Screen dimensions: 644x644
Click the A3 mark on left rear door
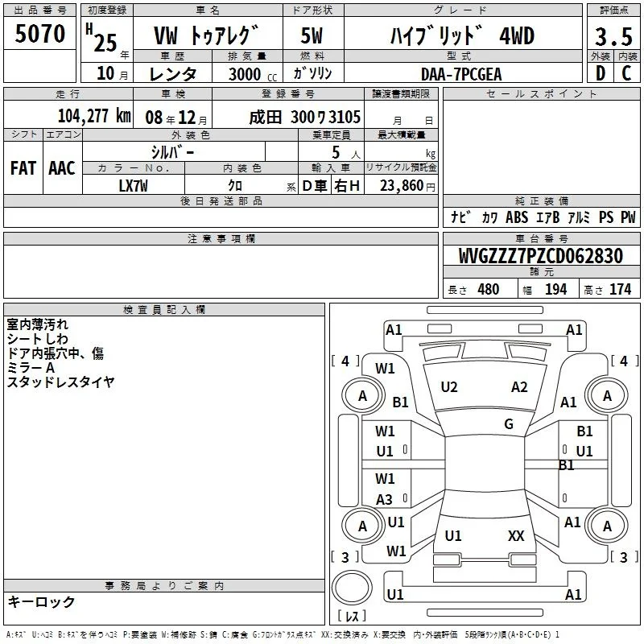click(384, 499)
